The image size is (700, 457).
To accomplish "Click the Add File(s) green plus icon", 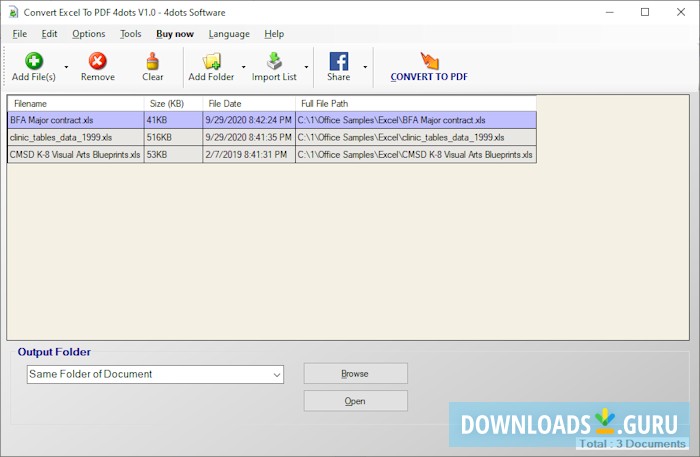I will (x=34, y=61).
